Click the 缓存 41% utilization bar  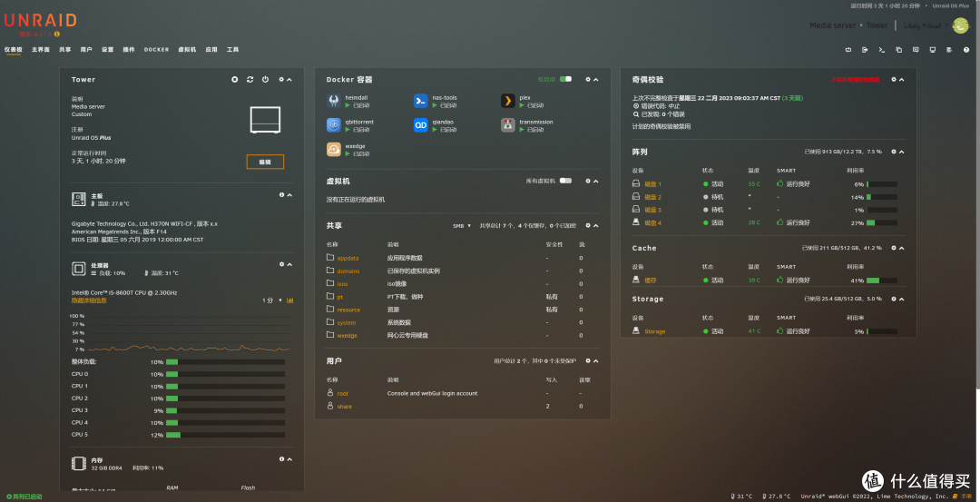coord(882,281)
